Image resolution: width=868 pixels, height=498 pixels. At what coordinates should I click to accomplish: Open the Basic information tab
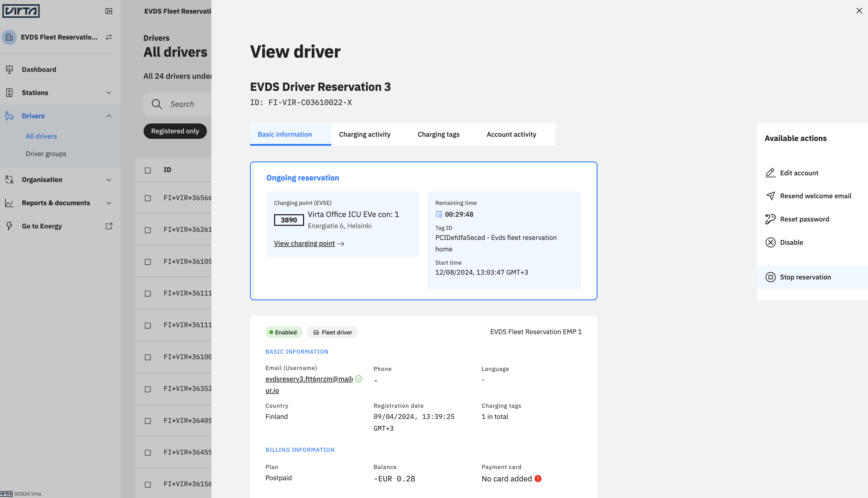[x=290, y=134]
